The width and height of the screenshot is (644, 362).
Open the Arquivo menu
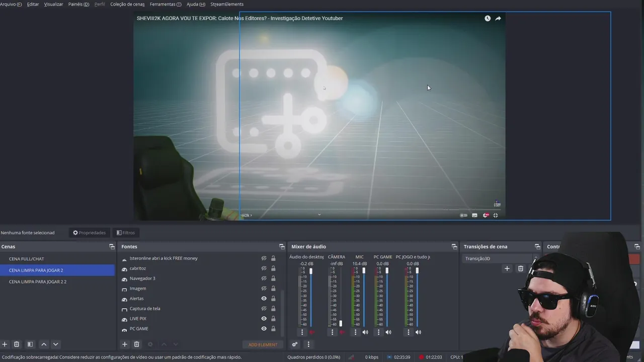tap(11, 4)
